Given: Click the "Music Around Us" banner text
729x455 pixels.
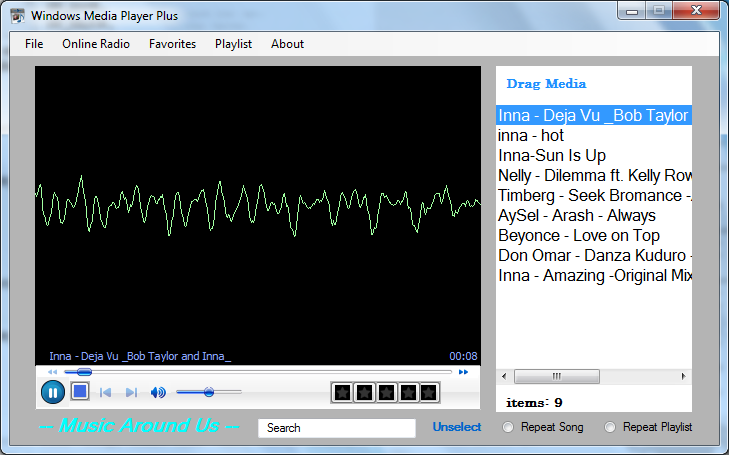Looking at the screenshot, I should [139, 426].
